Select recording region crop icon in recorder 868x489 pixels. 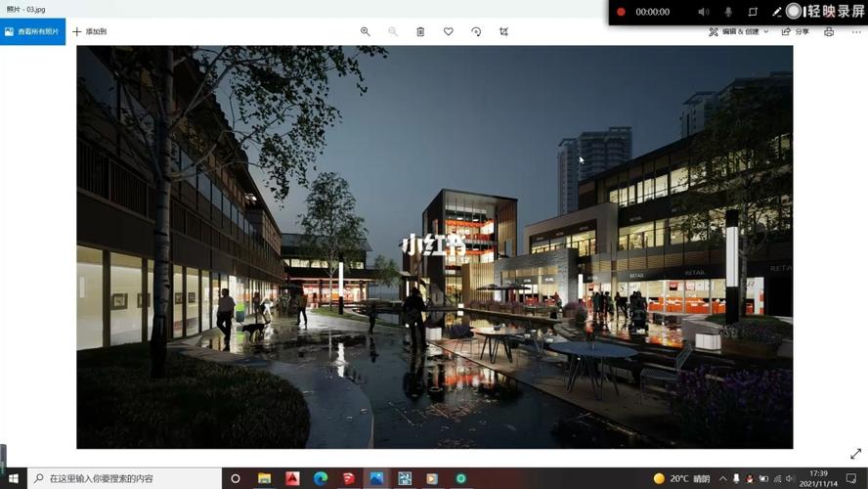[753, 12]
